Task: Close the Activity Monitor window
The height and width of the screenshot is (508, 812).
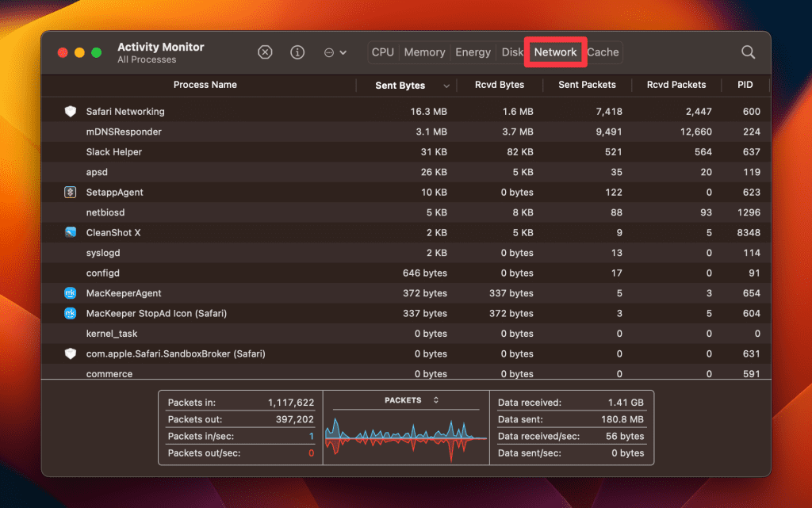Action: (x=63, y=52)
